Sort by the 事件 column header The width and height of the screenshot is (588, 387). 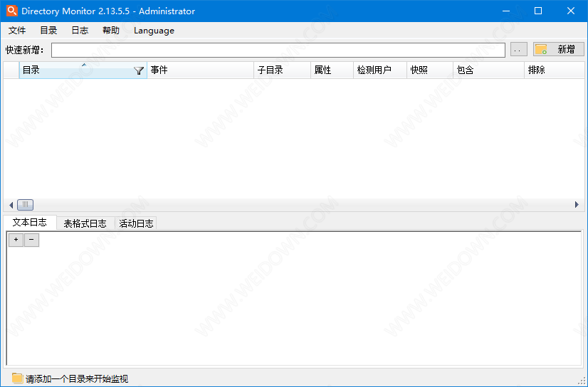(200, 70)
